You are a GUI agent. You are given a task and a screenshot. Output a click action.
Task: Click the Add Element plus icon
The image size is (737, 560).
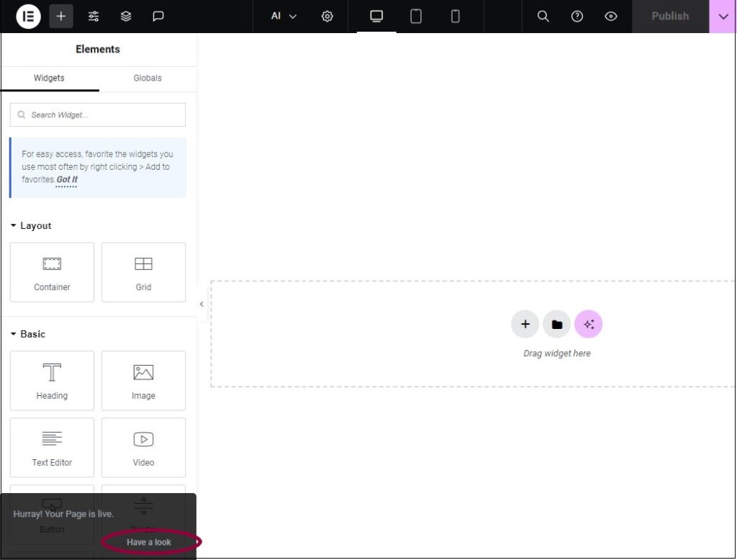point(61,16)
